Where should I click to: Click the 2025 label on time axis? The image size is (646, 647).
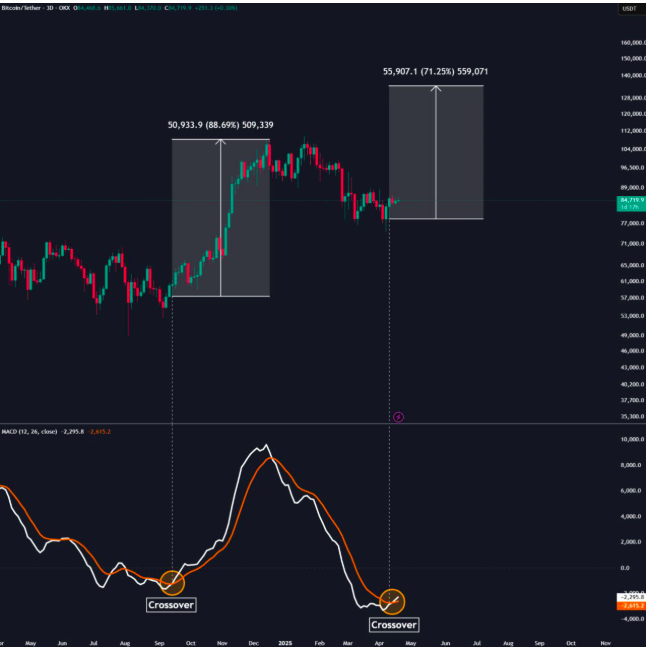click(285, 643)
